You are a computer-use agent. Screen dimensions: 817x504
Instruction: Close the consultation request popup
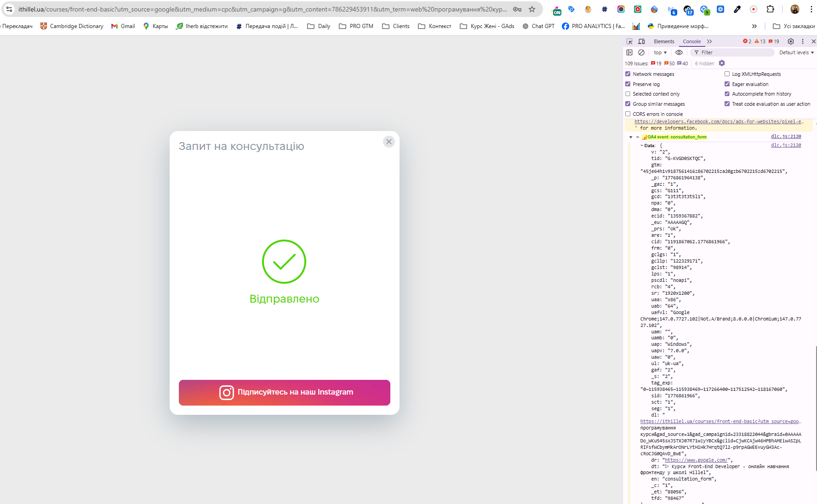[389, 142]
